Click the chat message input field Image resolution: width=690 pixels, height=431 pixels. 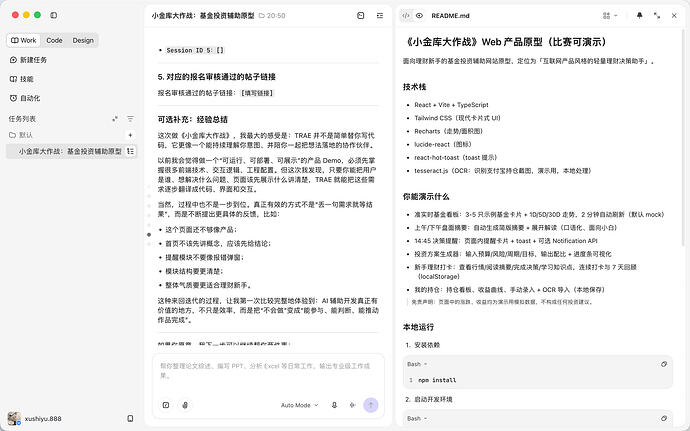click(268, 372)
